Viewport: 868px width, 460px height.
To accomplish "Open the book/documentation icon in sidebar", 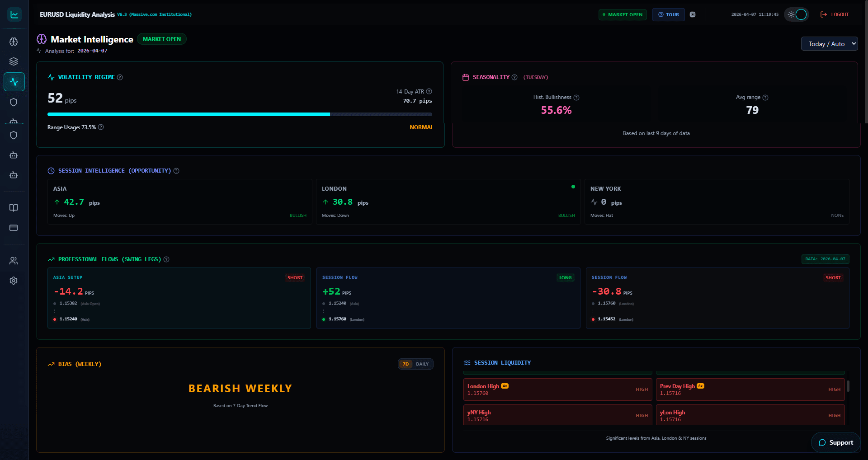I will (14, 208).
